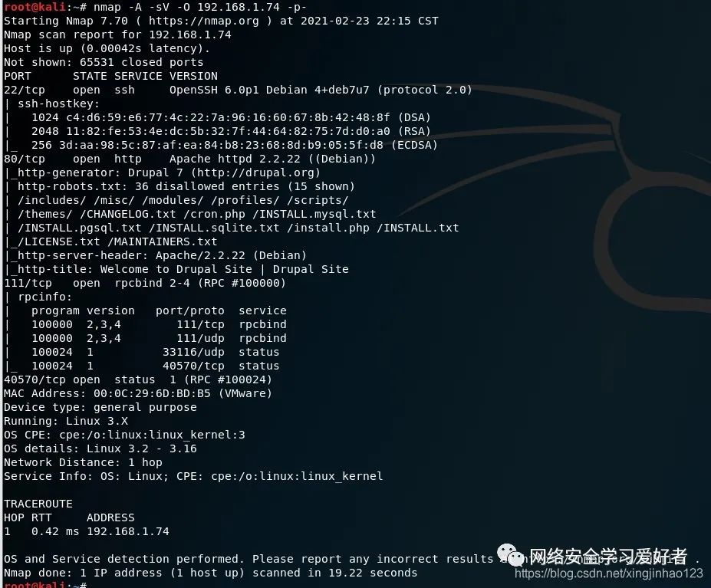Click the https://nmap.org URL text

[203, 21]
